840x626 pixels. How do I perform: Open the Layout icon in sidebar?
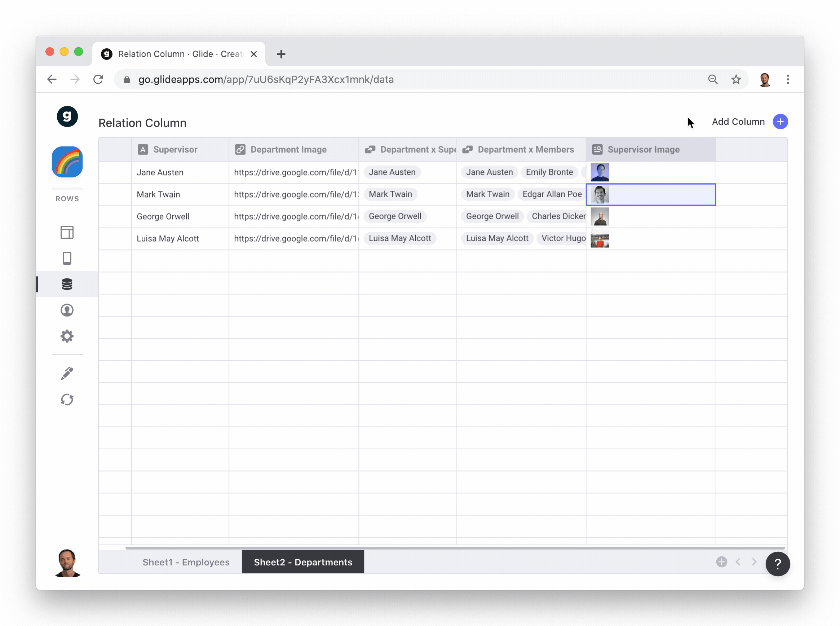pyautogui.click(x=67, y=232)
